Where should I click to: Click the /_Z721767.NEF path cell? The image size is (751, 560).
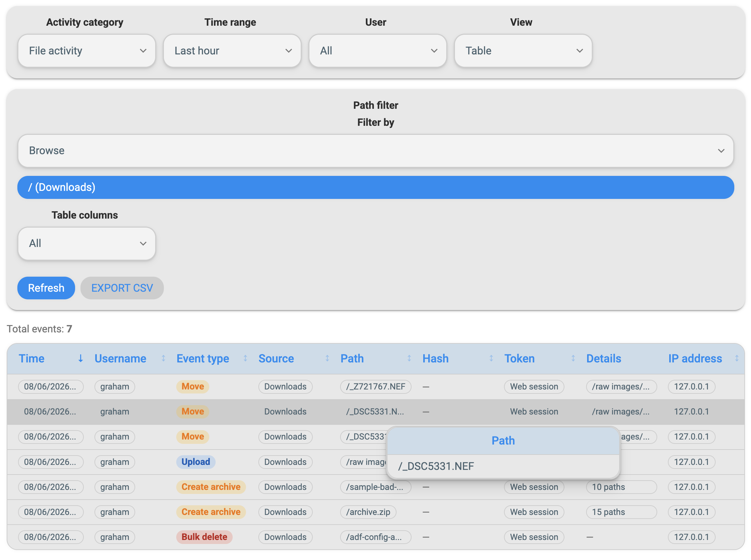pyautogui.click(x=375, y=386)
